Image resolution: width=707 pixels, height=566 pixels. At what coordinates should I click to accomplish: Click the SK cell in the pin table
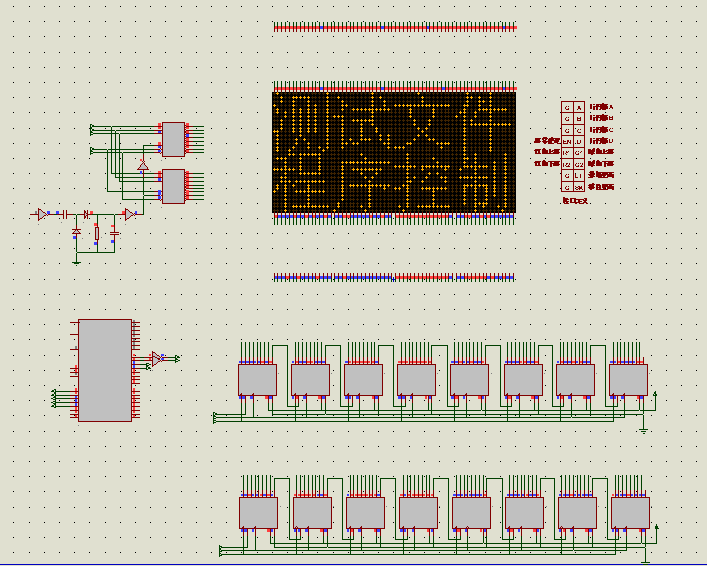tap(579, 187)
